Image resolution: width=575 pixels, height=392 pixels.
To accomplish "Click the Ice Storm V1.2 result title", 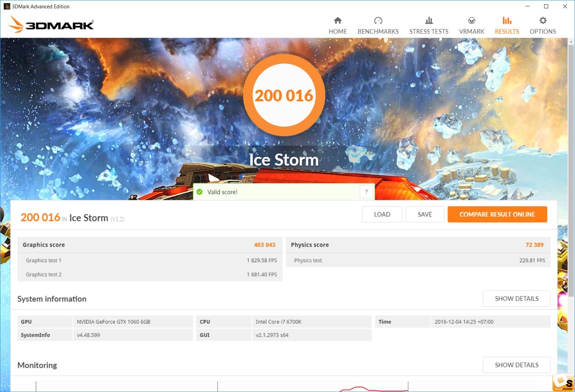I will (x=97, y=218).
